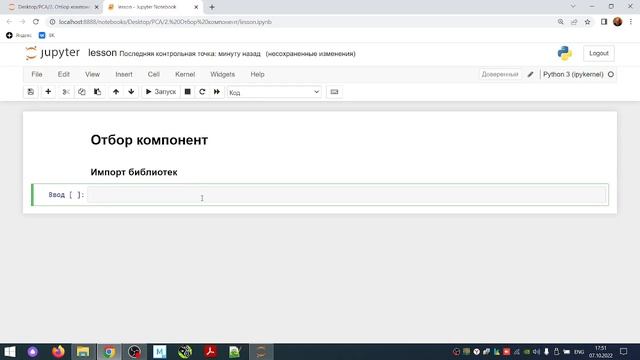Click the Python logo in header
This screenshot has height=360, width=640.
pyautogui.click(x=564, y=53)
